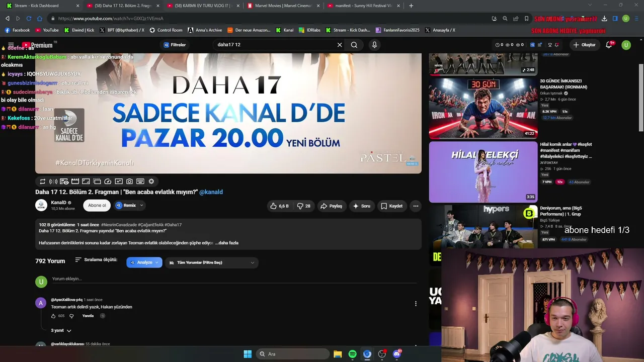Switch to KARM6 EV TURU VLOG tab
The width and height of the screenshot is (644, 362).
pyautogui.click(x=203, y=6)
